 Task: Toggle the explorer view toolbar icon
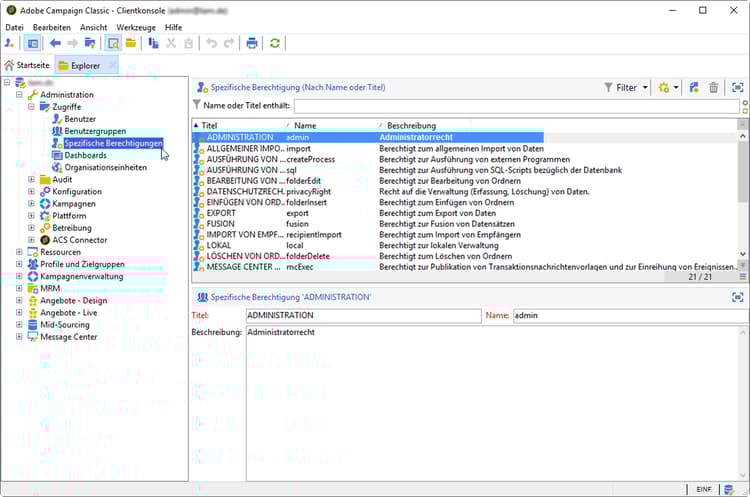tap(113, 44)
